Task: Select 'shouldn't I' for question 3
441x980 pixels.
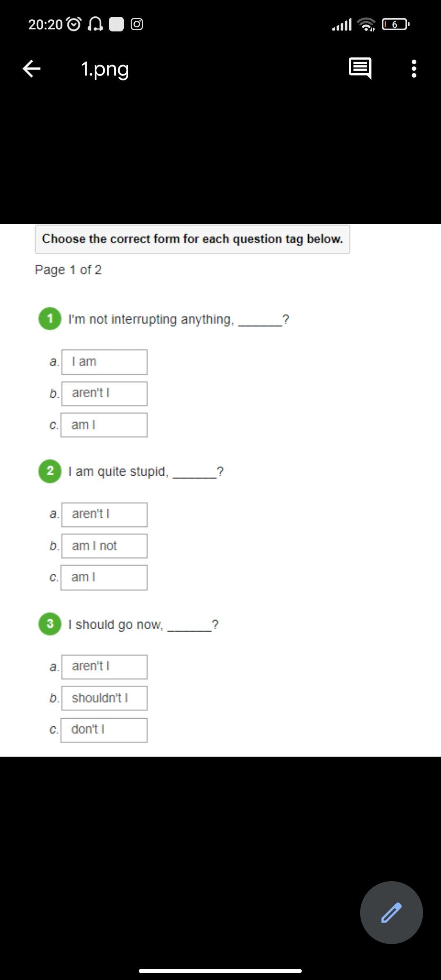Action: pos(104,698)
